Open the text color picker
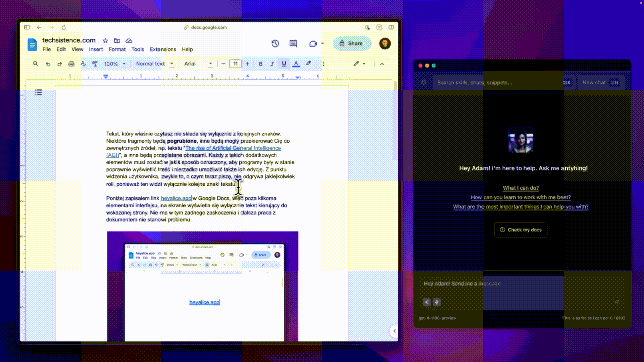 pyautogui.click(x=296, y=64)
